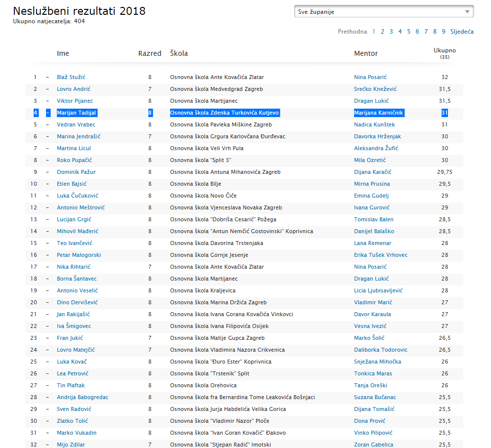Open Iva Šmigovec competitor profile

[x=74, y=326]
